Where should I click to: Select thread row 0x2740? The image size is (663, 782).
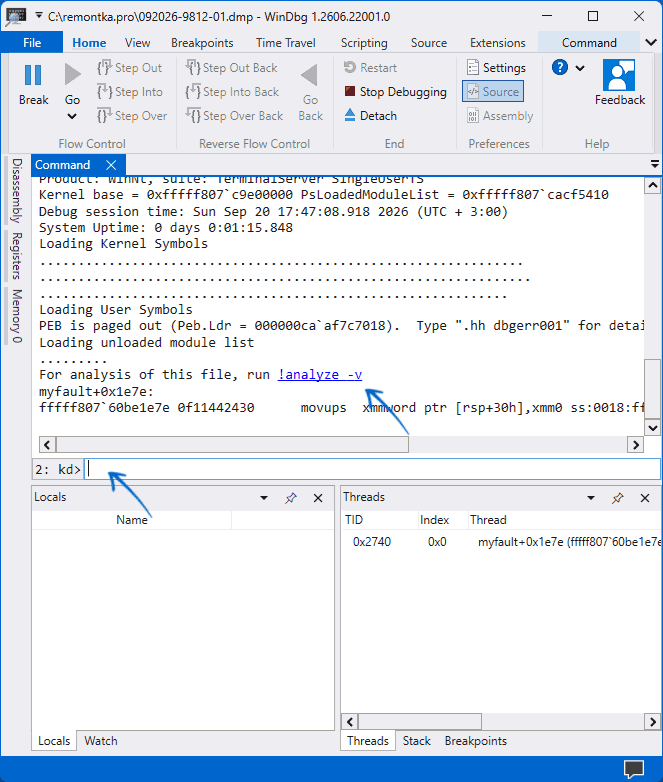click(501, 542)
